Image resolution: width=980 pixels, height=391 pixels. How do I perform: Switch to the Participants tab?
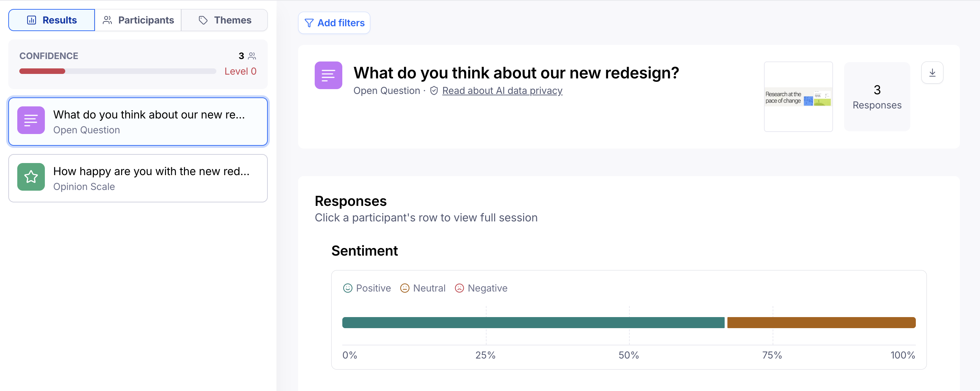(138, 20)
